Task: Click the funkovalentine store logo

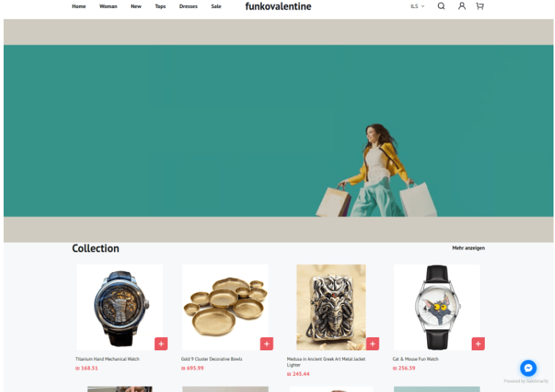Action: tap(278, 7)
